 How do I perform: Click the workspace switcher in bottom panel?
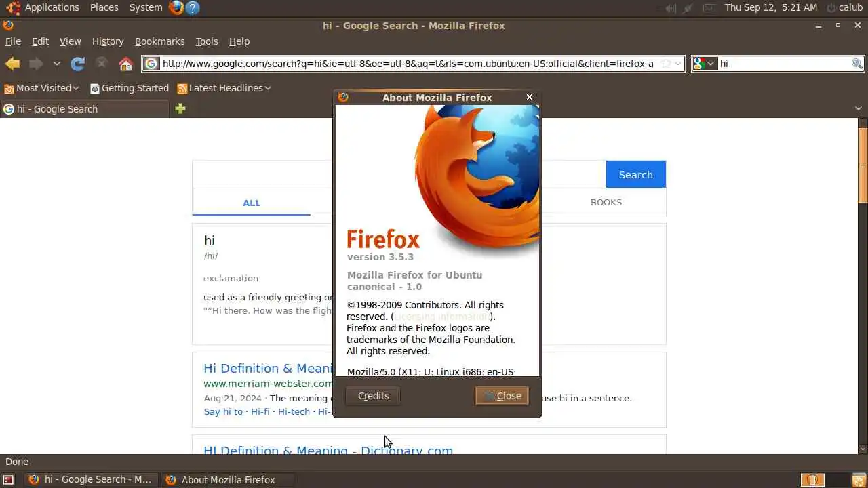825,480
